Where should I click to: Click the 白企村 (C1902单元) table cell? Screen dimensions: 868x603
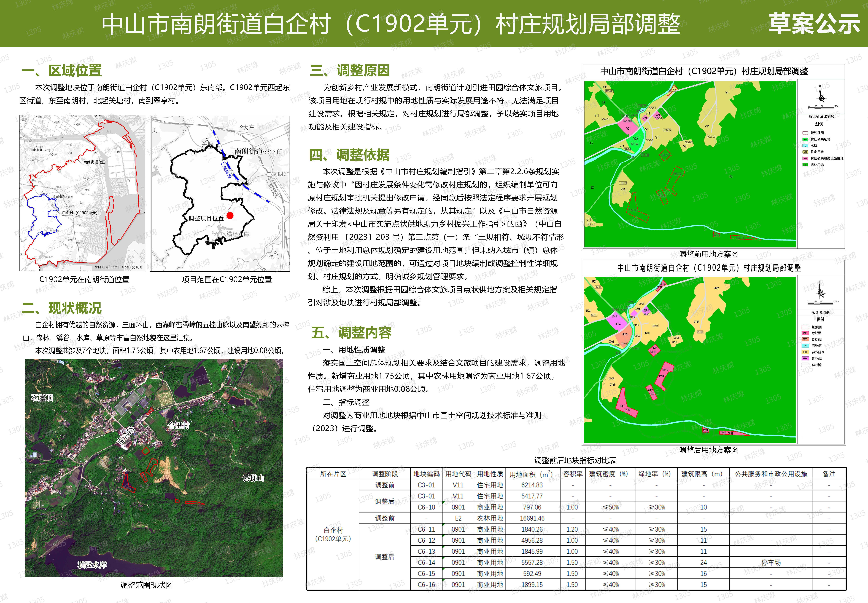point(333,535)
